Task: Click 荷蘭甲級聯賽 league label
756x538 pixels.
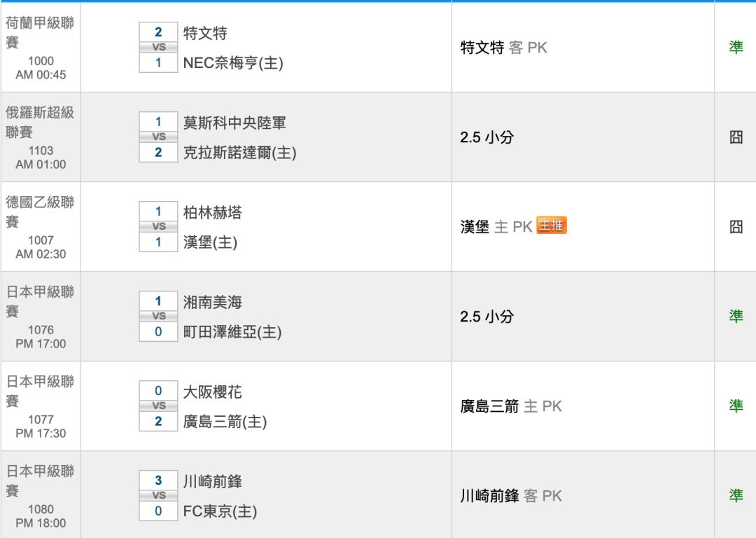Action: click(x=40, y=32)
